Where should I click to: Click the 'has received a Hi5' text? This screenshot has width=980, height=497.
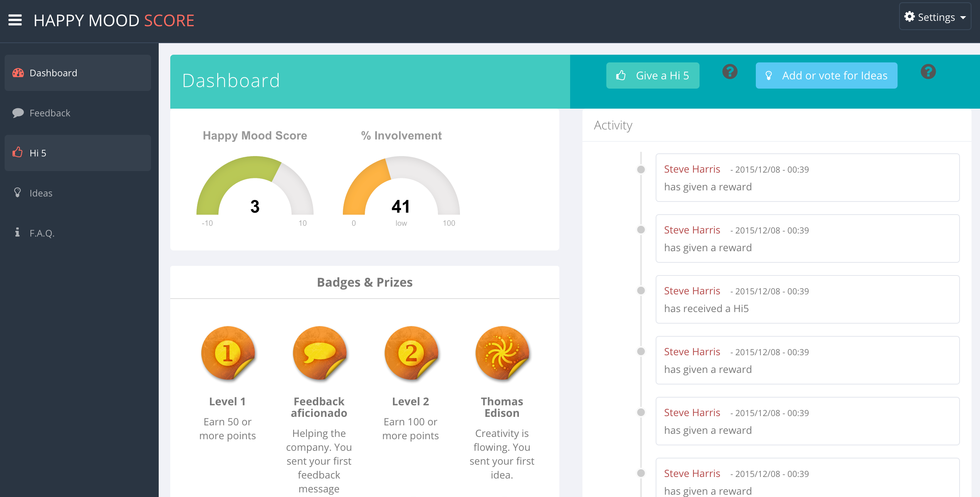tap(706, 309)
